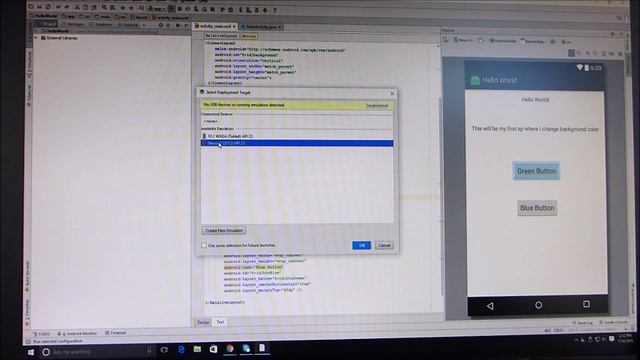Click the Blue Button in preview
Image resolution: width=640 pixels, height=360 pixels.
[x=537, y=208]
